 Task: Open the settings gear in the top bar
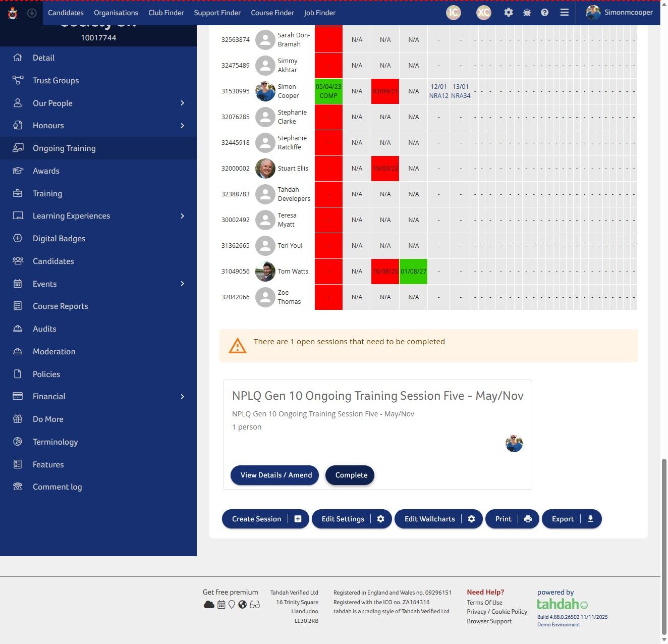click(509, 12)
